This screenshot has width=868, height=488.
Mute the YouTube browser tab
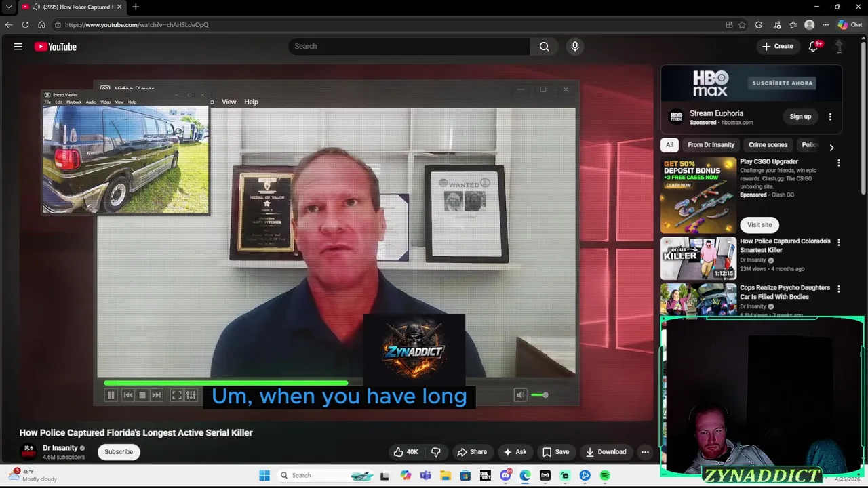click(36, 7)
